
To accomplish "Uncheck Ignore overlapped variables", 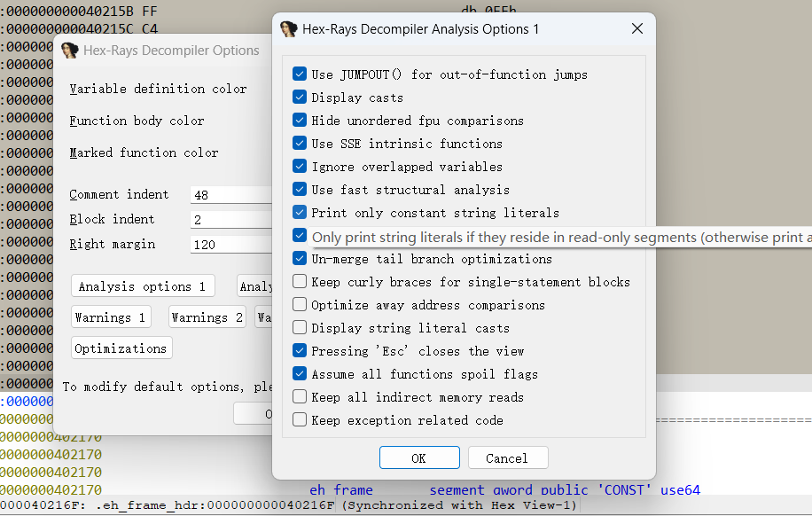I will coord(300,167).
